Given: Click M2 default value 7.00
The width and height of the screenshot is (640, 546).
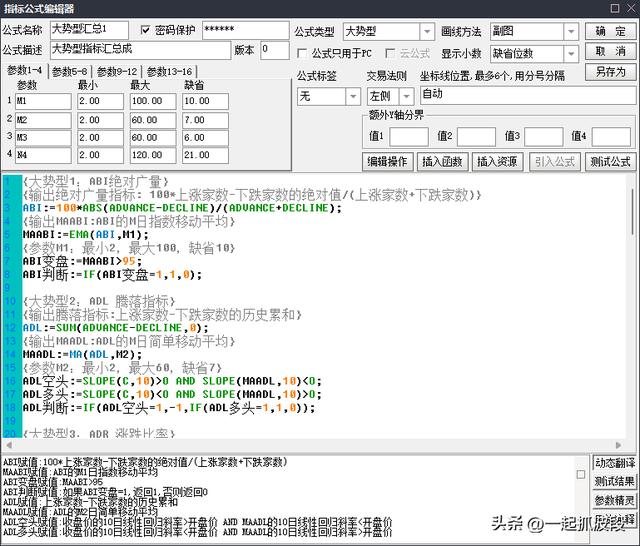Looking at the screenshot, I should [205, 120].
